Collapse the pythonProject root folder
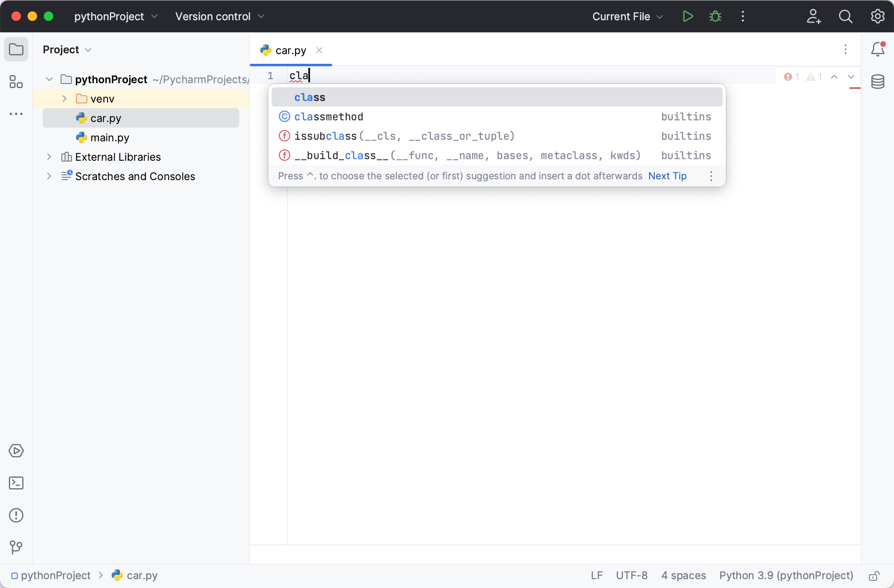This screenshot has width=894, height=588. (x=49, y=79)
